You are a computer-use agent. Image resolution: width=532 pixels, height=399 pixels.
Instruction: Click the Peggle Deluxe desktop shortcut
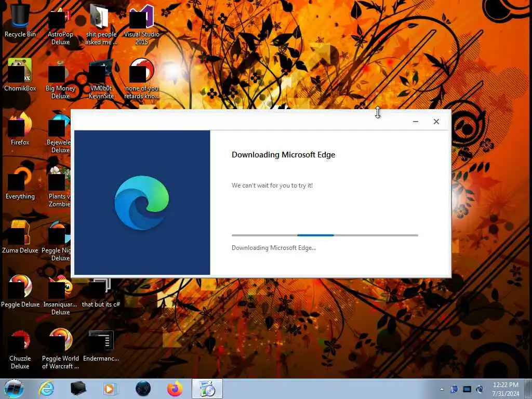(x=20, y=291)
